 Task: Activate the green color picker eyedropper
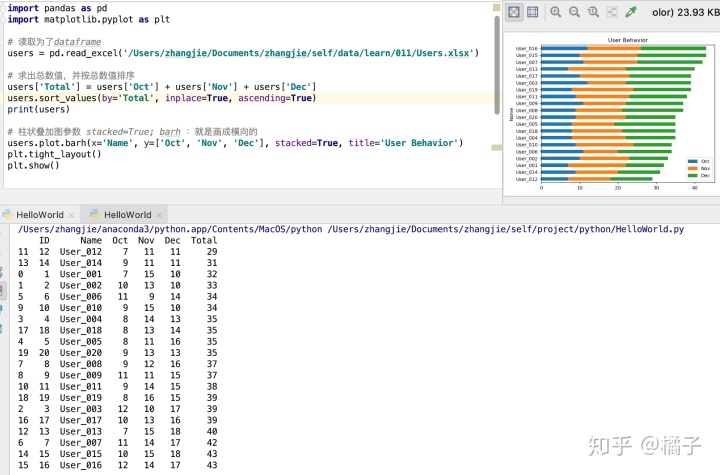631,12
